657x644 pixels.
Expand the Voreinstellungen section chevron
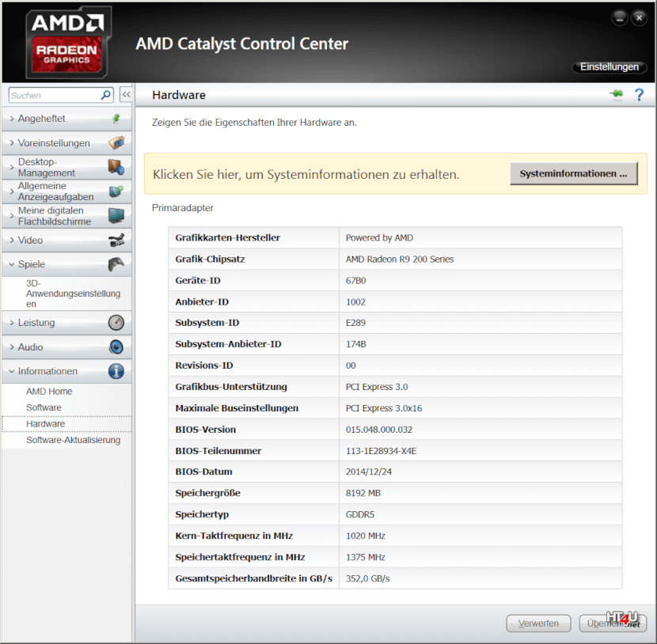[12, 142]
